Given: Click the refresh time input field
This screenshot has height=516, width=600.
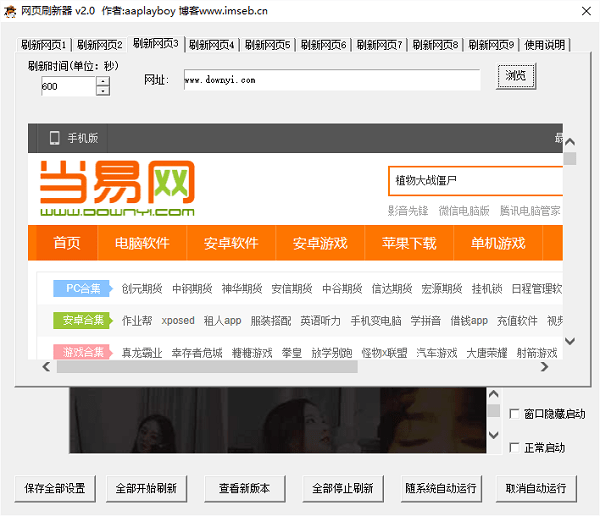Looking at the screenshot, I should (x=68, y=86).
